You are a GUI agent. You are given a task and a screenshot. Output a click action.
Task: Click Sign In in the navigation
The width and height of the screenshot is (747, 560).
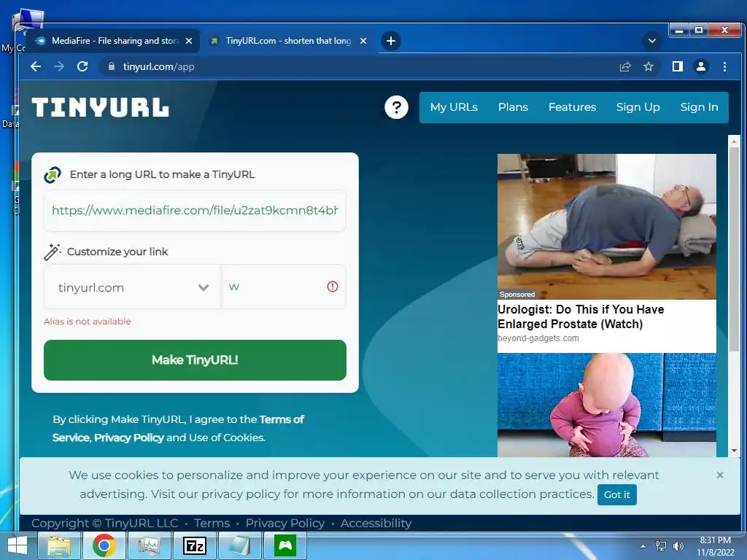tap(699, 107)
